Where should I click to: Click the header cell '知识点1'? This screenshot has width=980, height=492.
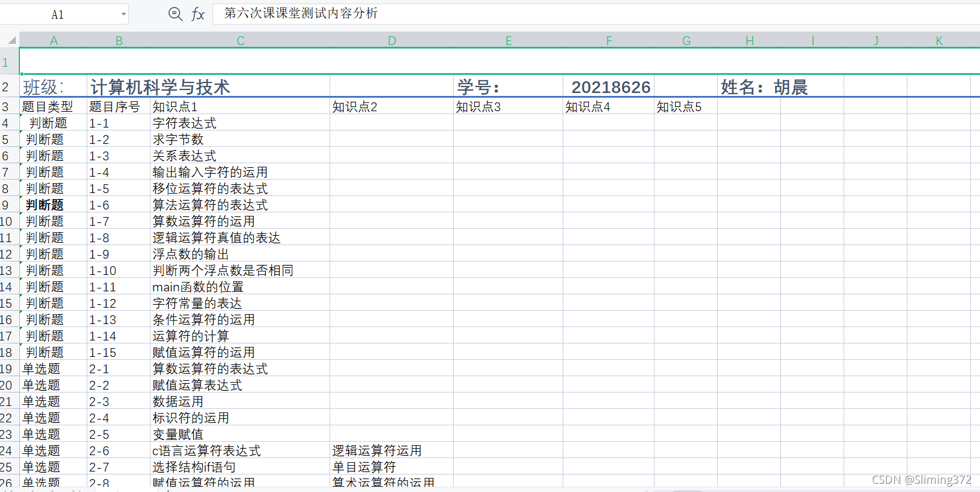(240, 106)
